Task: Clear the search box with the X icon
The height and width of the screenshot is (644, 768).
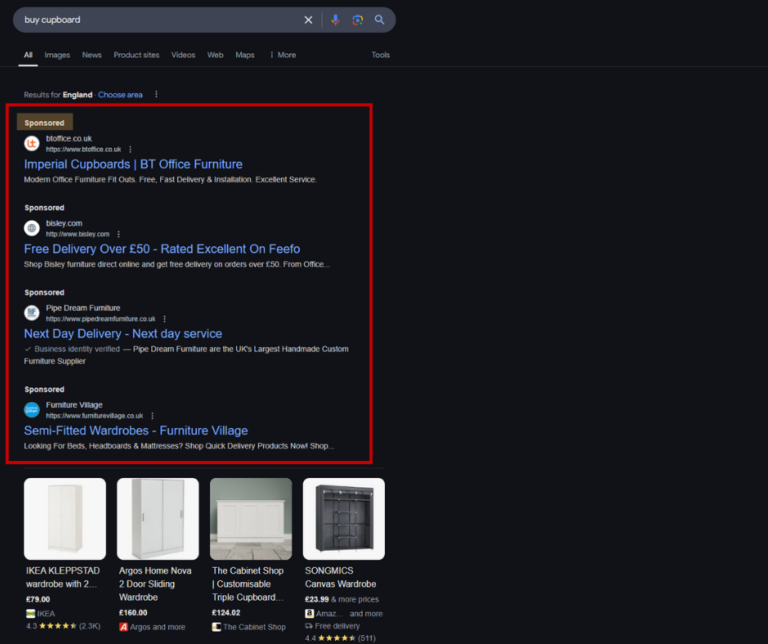Action: click(x=308, y=20)
